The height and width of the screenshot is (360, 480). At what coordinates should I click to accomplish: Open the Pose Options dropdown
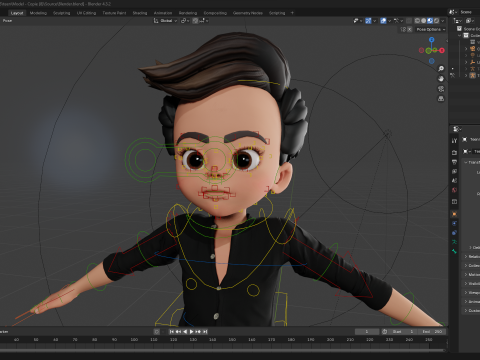point(431,29)
